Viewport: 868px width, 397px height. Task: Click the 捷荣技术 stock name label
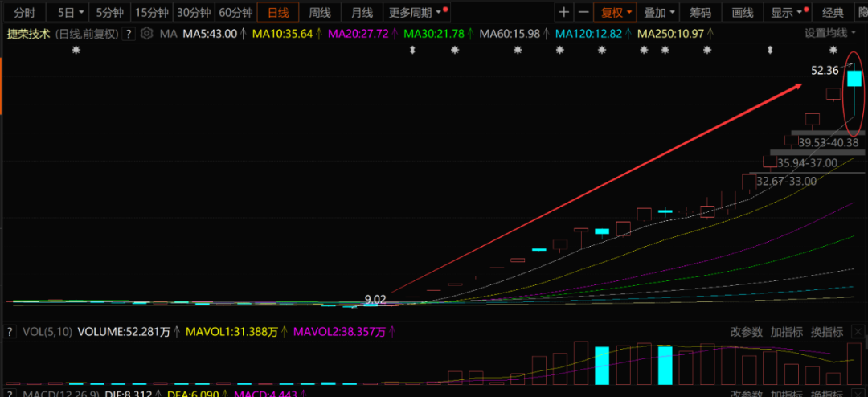click(28, 34)
